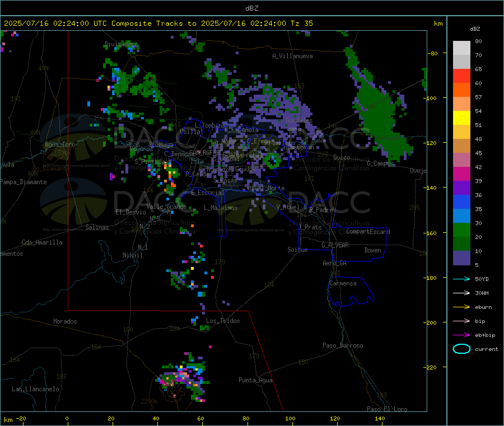Click the El_Desvio place label
This screenshot has width=504, height=426.
(x=130, y=212)
